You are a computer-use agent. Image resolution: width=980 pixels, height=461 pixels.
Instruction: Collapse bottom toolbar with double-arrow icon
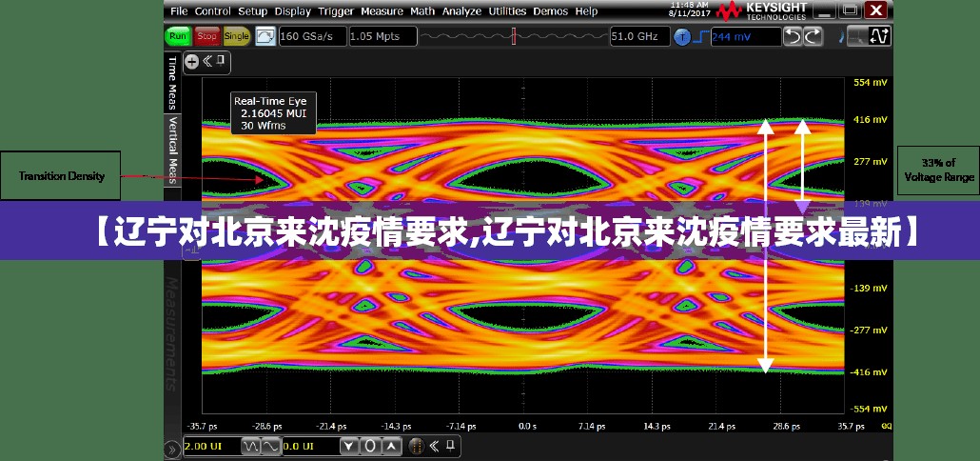click(x=433, y=446)
